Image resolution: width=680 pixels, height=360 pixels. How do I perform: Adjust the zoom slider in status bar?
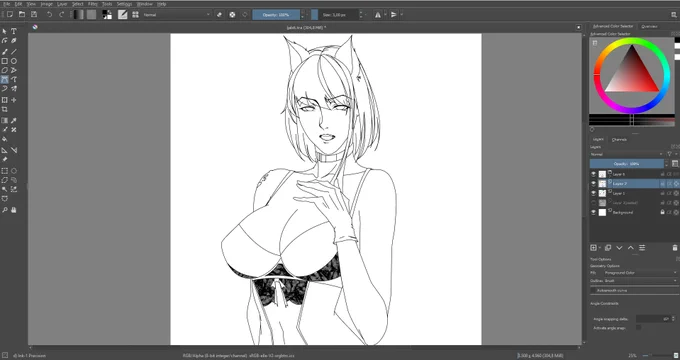coord(658,356)
